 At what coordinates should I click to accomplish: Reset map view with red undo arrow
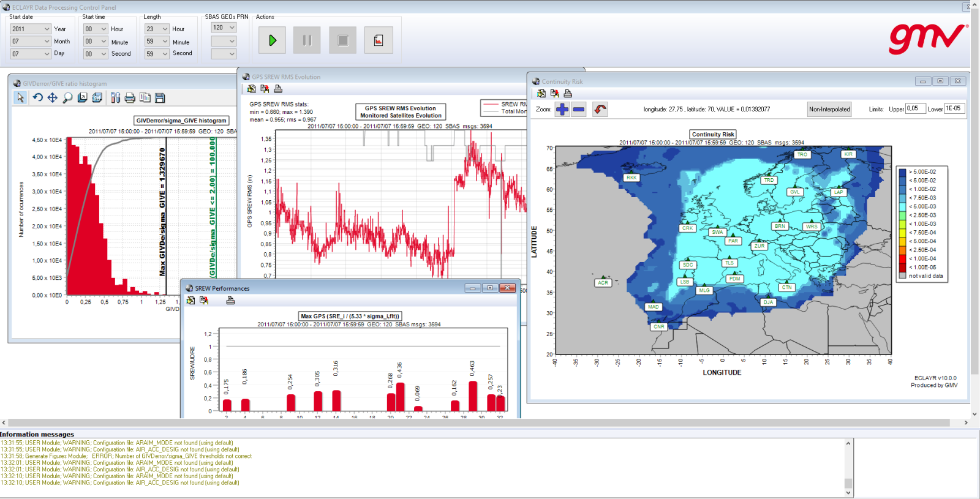[600, 109]
